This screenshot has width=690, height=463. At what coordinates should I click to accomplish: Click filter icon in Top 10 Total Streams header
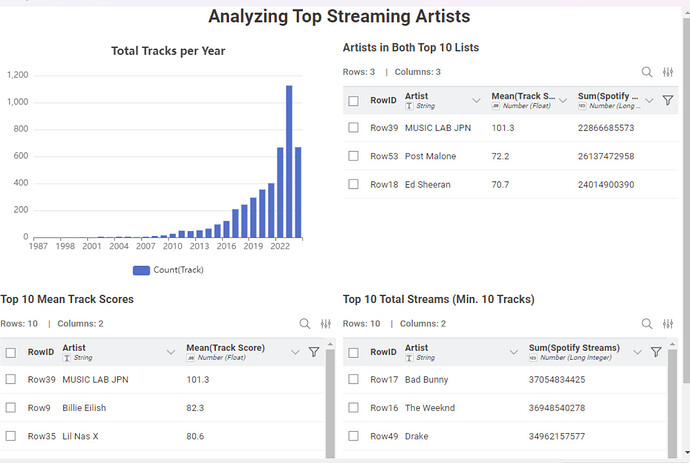pyautogui.click(x=656, y=352)
